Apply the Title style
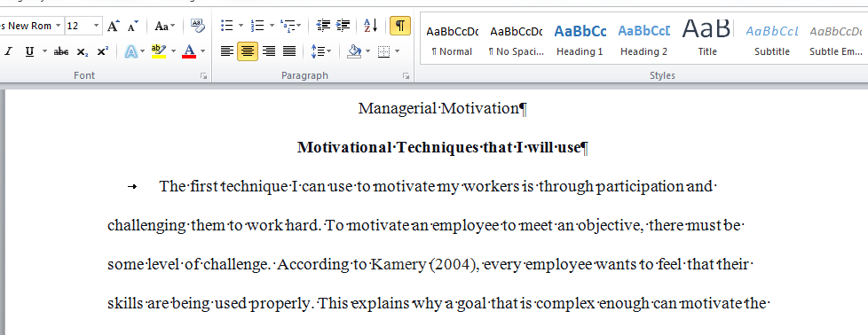 click(706, 39)
